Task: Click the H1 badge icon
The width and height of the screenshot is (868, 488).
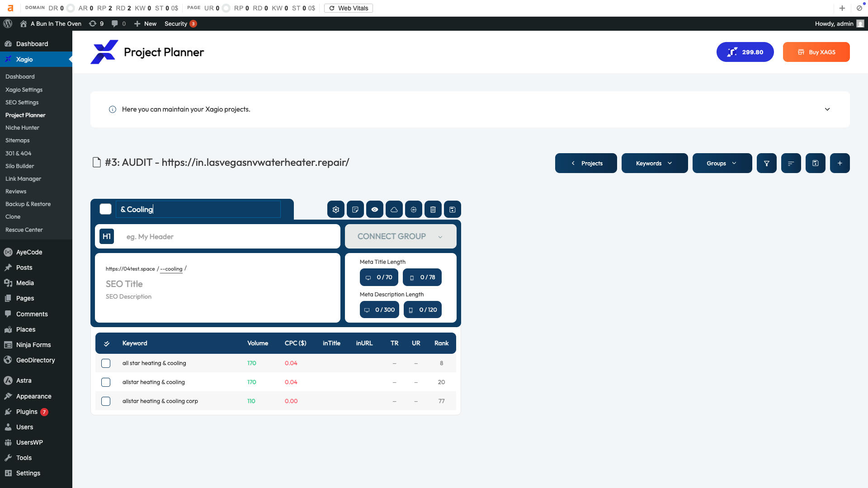Action: coord(107,236)
